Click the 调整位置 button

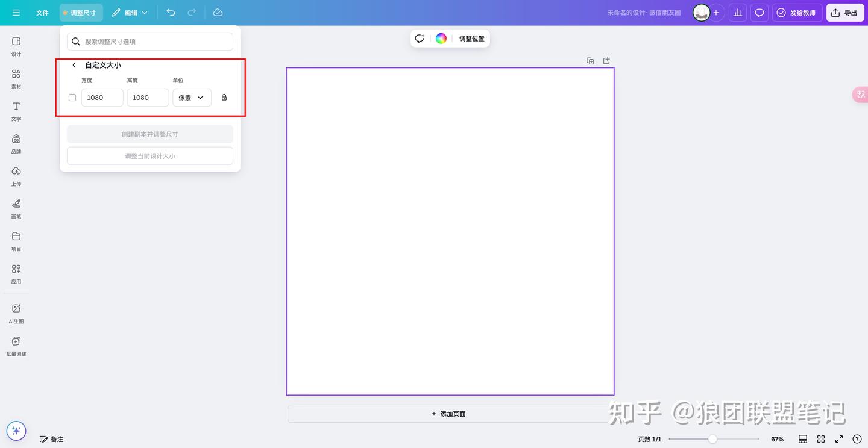(x=471, y=39)
